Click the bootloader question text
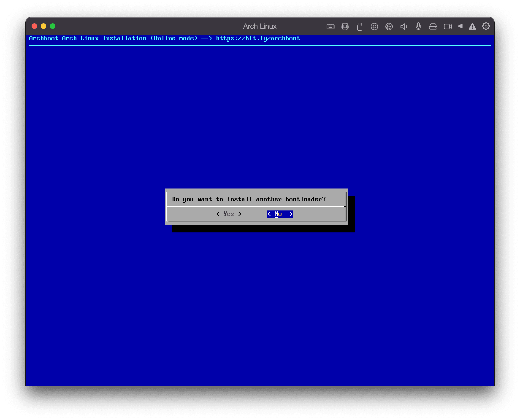520x420 pixels. pos(249,199)
